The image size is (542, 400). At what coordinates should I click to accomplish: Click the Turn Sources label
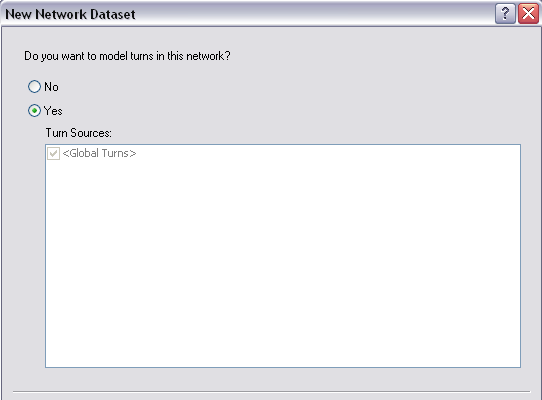(78, 133)
